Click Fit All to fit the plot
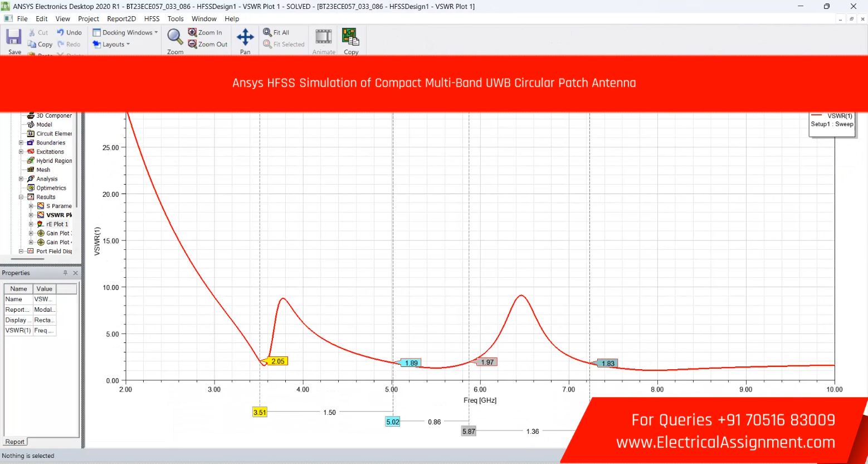 [x=276, y=32]
